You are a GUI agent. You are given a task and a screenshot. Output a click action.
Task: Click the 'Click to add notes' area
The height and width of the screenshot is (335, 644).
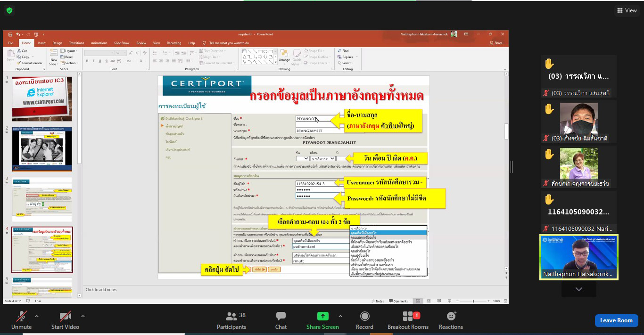point(101,290)
